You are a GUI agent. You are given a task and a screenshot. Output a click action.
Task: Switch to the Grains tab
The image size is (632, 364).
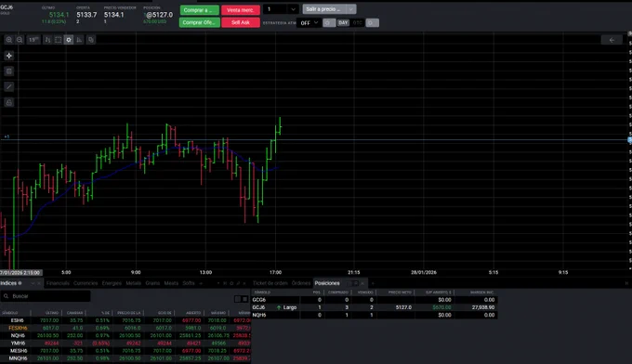click(x=152, y=283)
